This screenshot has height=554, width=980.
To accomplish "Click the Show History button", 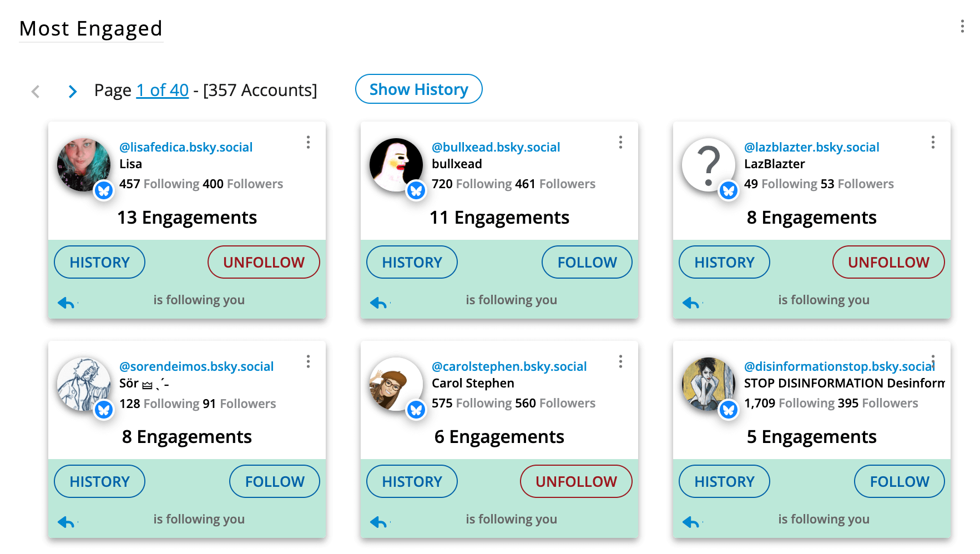I will click(418, 89).
